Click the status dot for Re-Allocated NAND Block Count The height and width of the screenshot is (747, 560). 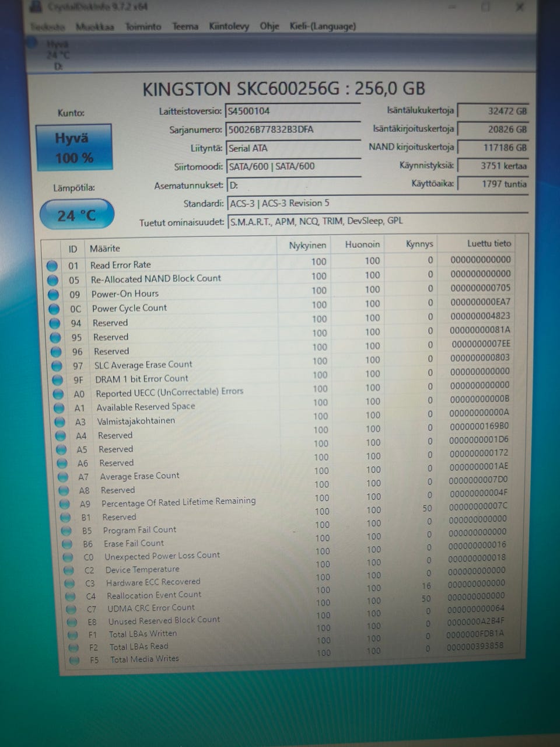52,280
